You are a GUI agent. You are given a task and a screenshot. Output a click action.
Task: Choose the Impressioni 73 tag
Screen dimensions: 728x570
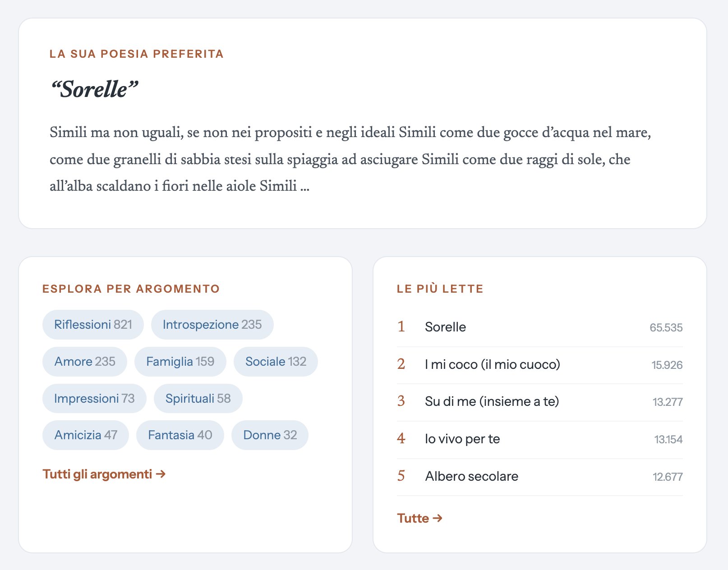(94, 399)
